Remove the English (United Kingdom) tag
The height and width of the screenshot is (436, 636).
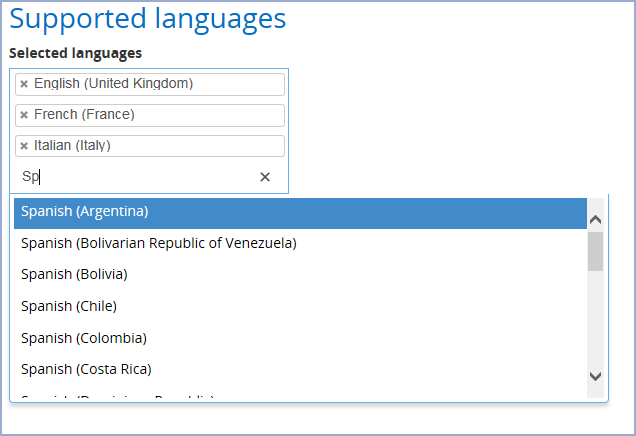coord(24,84)
